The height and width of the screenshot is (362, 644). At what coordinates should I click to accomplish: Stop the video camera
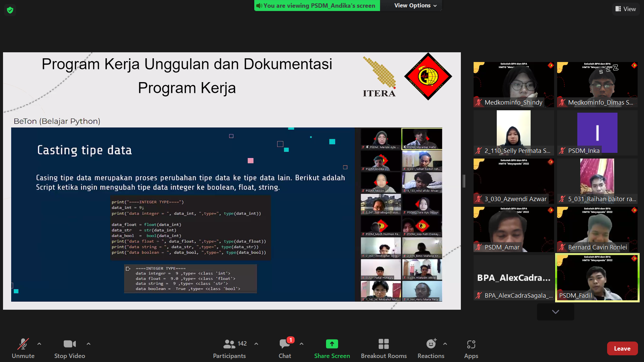(69, 344)
